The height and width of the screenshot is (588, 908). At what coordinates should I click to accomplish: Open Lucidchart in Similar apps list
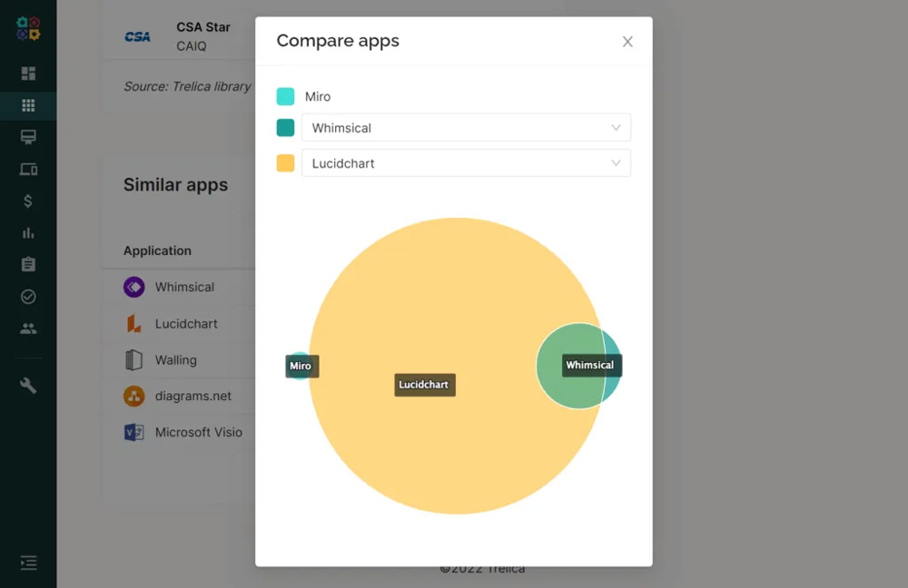[186, 324]
